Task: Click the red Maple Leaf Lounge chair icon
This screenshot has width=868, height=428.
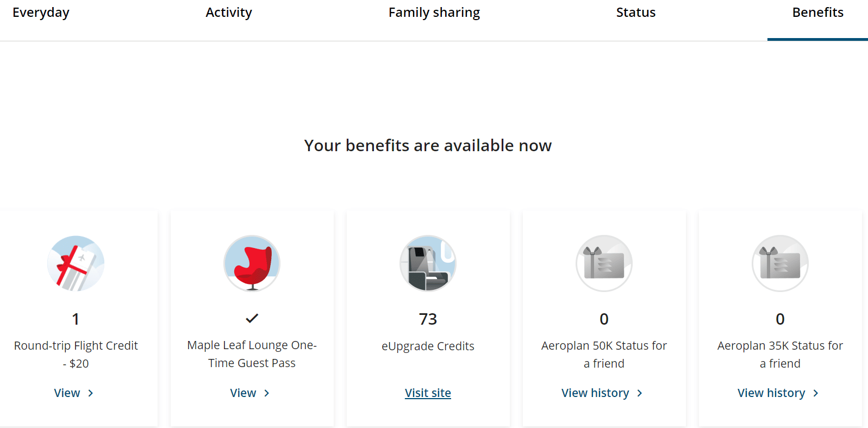Action: point(252,264)
